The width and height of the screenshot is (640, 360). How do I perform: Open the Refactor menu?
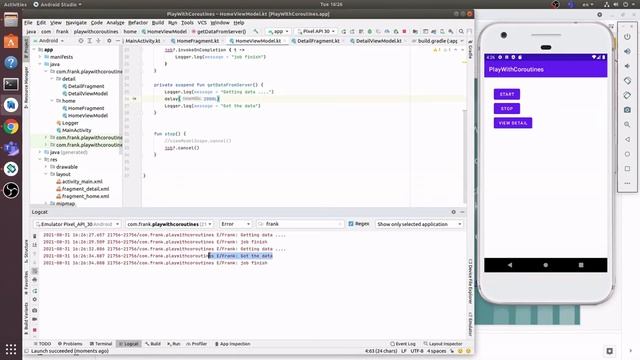tap(138, 22)
